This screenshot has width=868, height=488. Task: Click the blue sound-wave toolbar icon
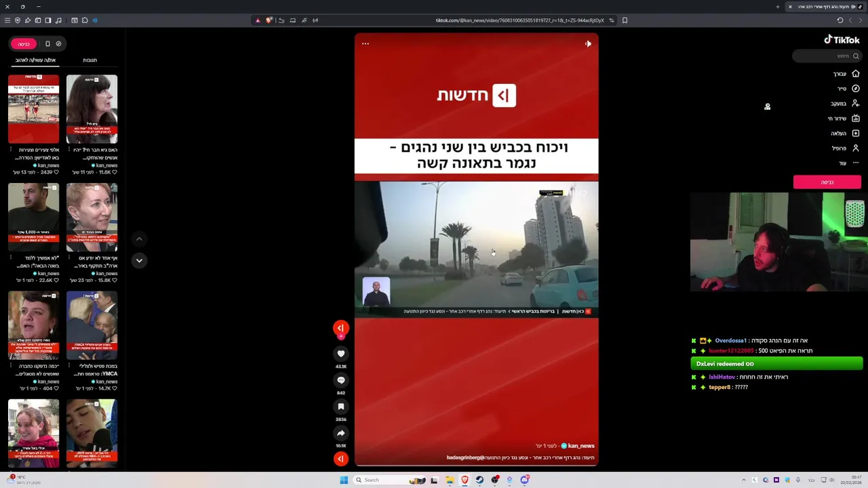[x=94, y=20]
